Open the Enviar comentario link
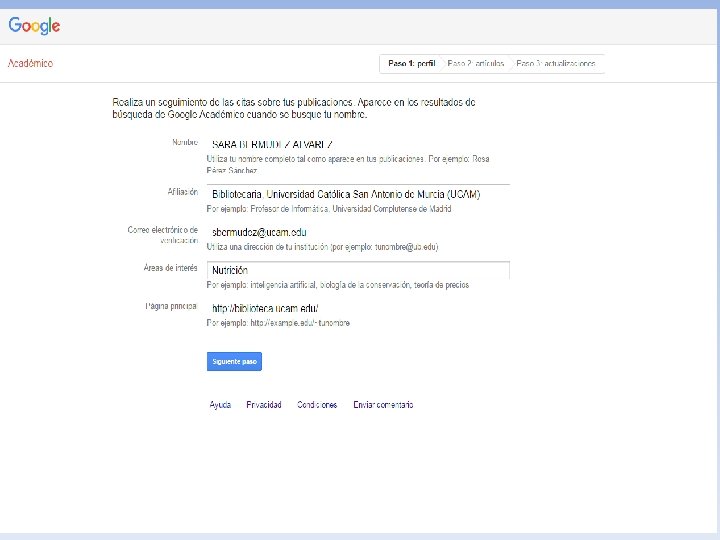The image size is (720, 540). tap(383, 405)
